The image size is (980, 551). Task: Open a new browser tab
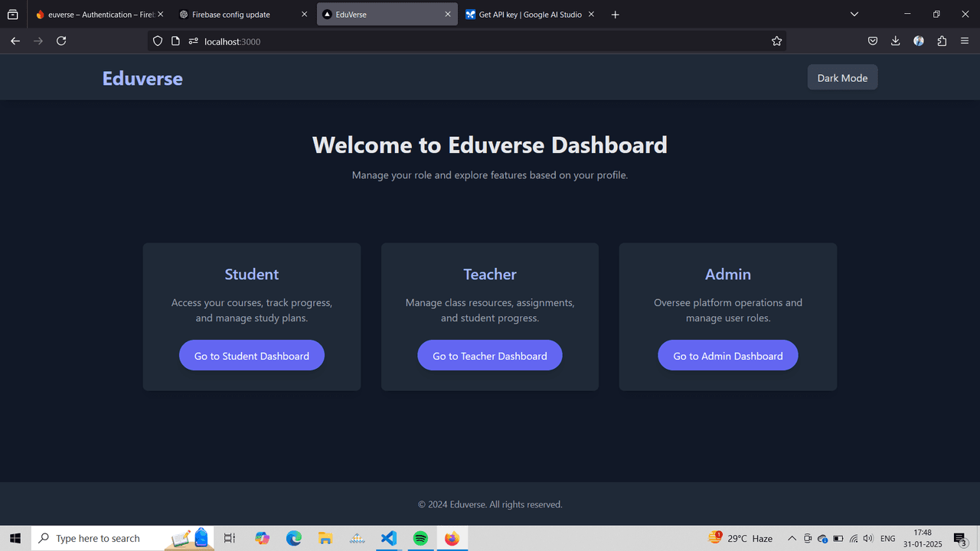[615, 15]
